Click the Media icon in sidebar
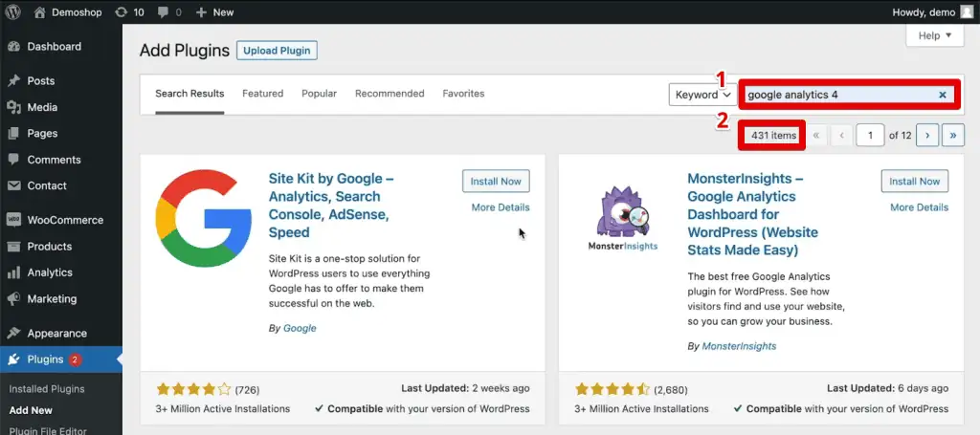Screen dimensions: 980x435 [x=13, y=107]
